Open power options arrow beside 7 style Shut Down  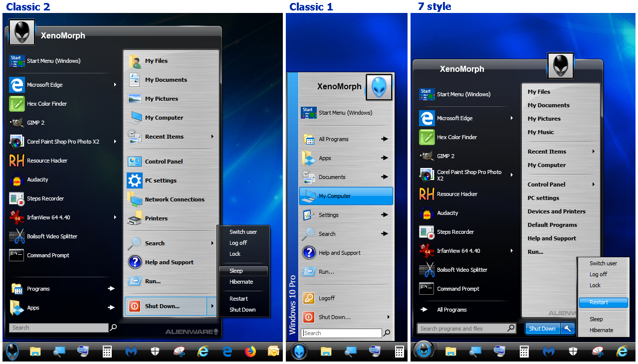[568, 329]
